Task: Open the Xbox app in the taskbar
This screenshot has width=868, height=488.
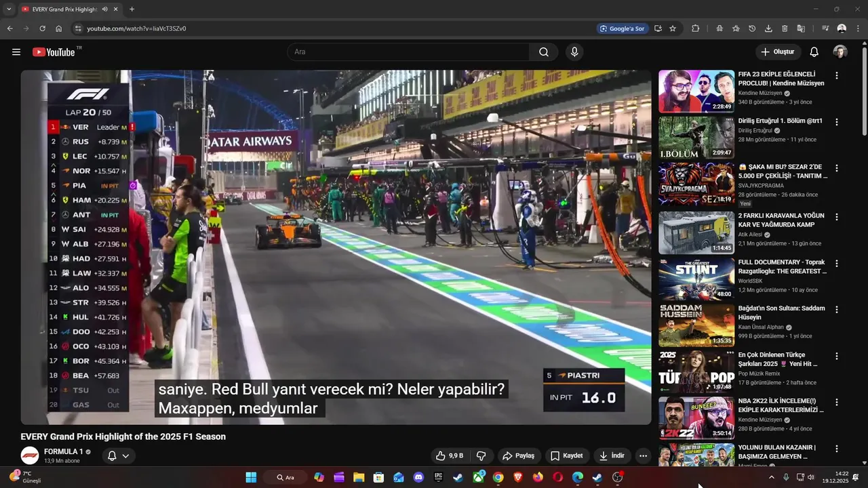Action: pos(478,477)
